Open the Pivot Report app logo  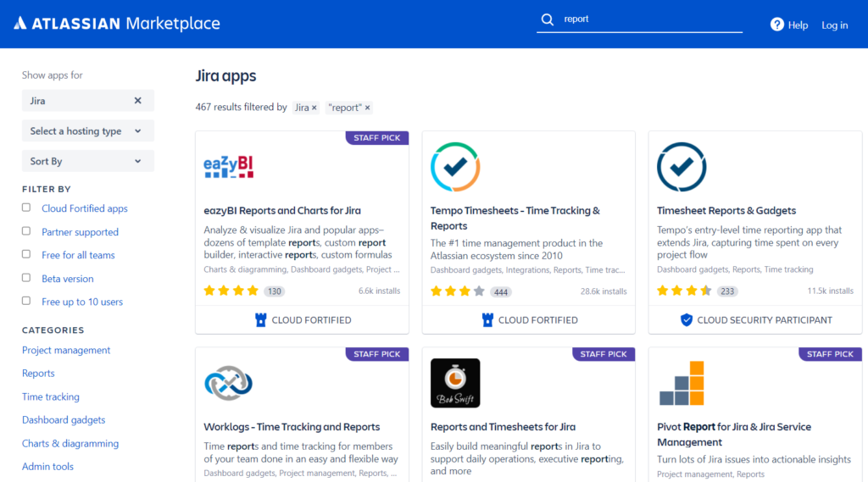[x=682, y=383]
